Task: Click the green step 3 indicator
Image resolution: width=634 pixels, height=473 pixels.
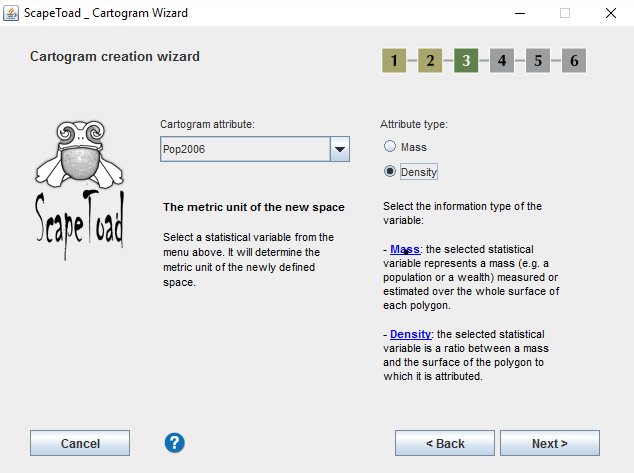Action: 466,61
